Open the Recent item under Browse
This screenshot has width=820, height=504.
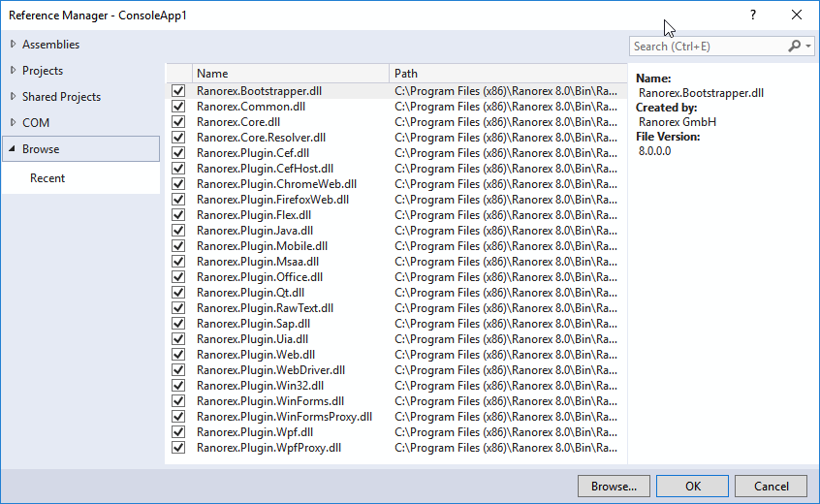pos(47,178)
